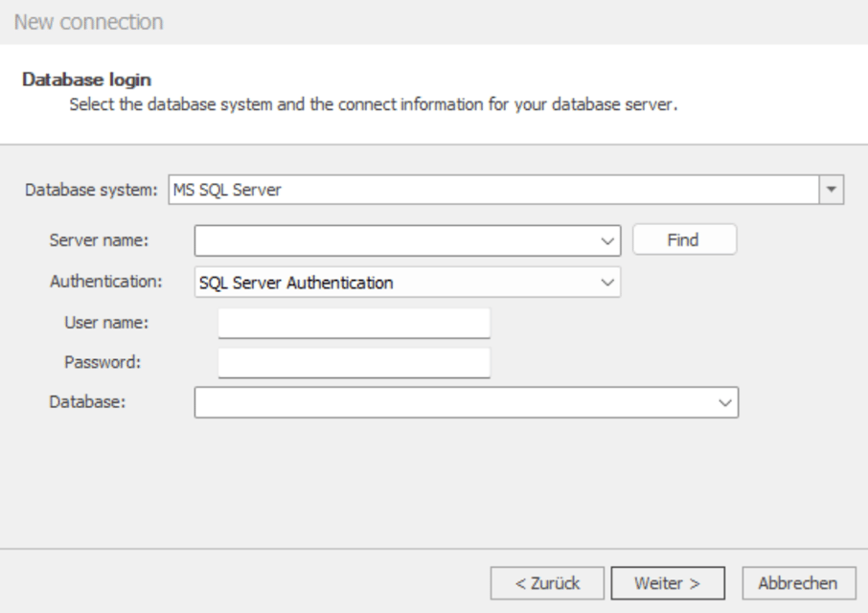The image size is (868, 613).
Task: Go back with the Zurück button
Action: pyautogui.click(x=547, y=583)
